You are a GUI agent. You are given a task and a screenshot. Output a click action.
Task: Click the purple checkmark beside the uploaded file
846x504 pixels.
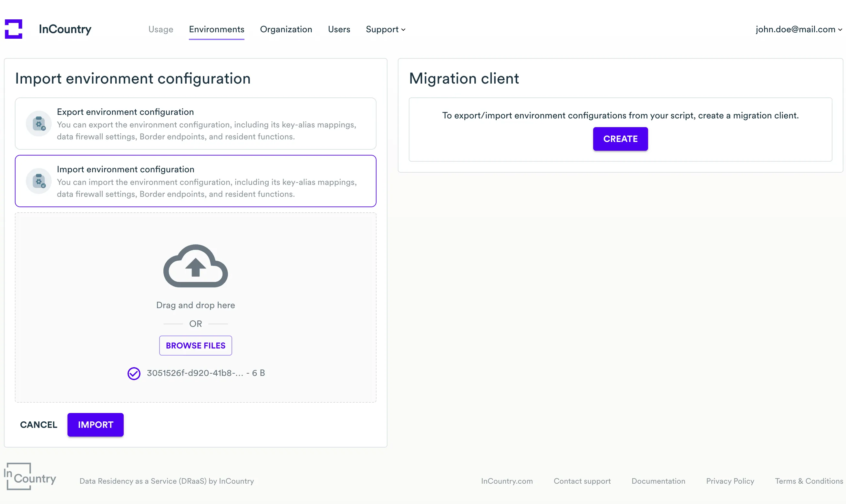(134, 373)
